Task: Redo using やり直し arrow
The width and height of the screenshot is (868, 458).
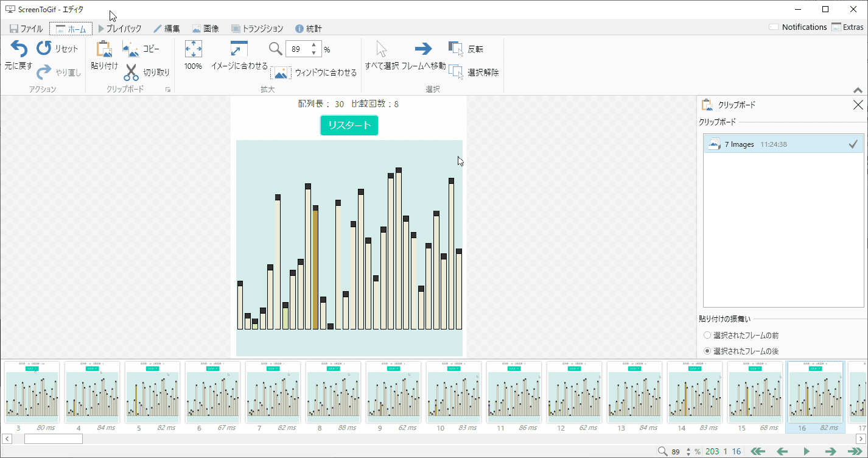Action: point(44,72)
